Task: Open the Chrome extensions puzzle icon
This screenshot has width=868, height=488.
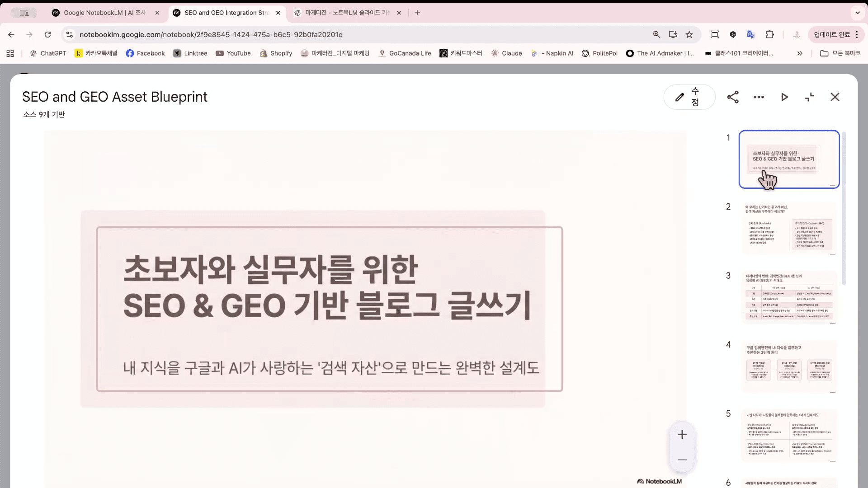Action: coord(769,35)
